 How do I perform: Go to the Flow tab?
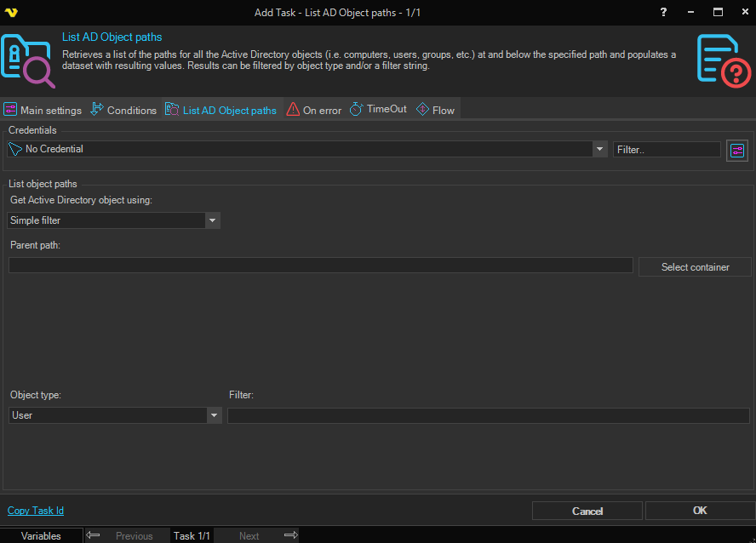[x=436, y=110]
